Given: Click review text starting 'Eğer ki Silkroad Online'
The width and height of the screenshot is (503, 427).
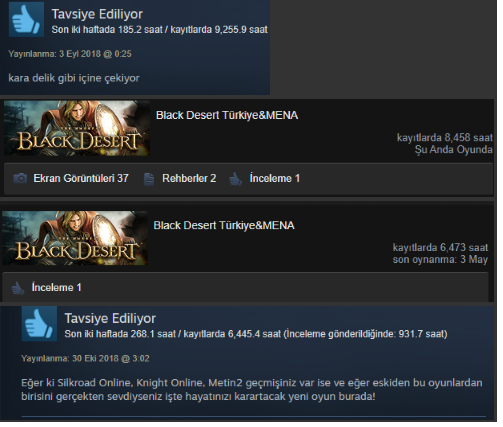Looking at the screenshot, I should point(252,390).
